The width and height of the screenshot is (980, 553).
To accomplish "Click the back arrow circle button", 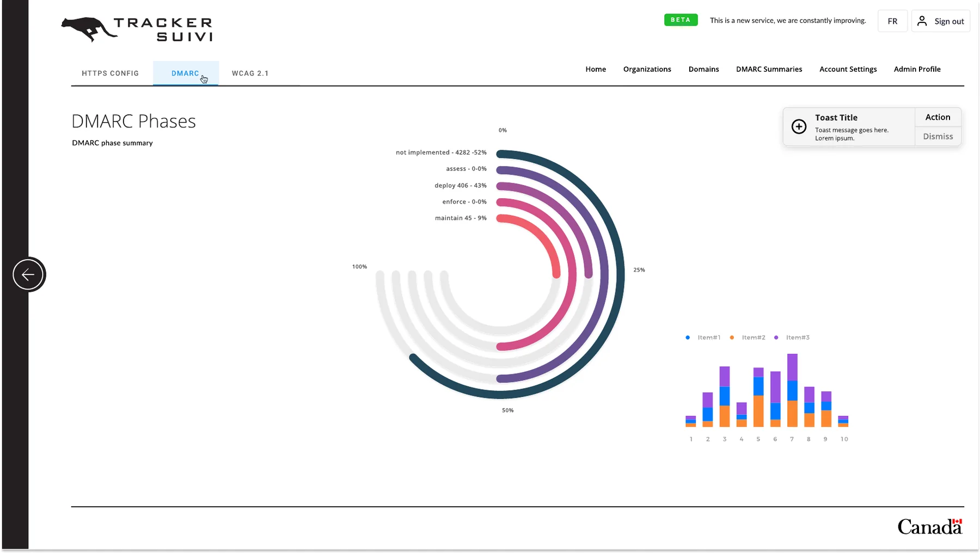I will tap(28, 274).
